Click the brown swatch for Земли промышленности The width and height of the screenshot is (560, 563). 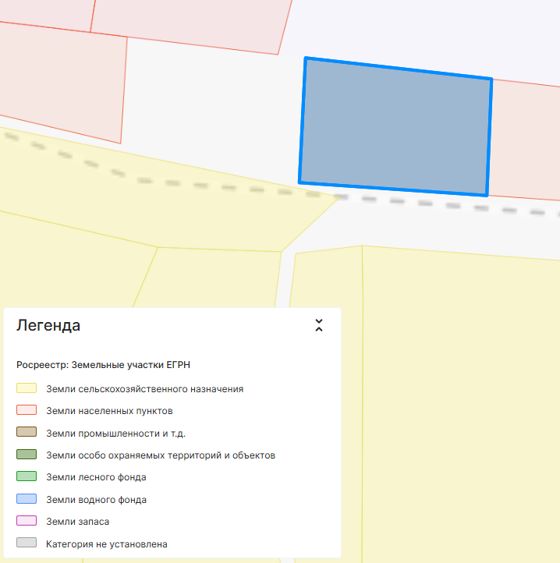click(x=27, y=432)
